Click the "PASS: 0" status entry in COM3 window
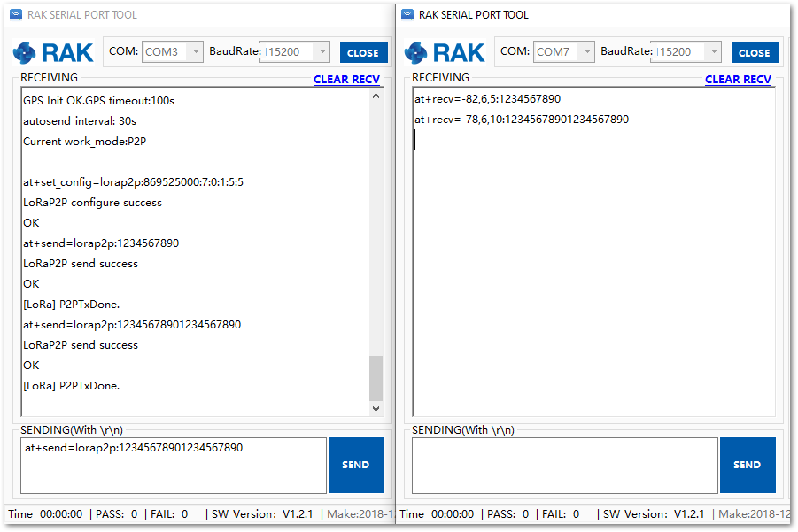 pyautogui.click(x=117, y=514)
